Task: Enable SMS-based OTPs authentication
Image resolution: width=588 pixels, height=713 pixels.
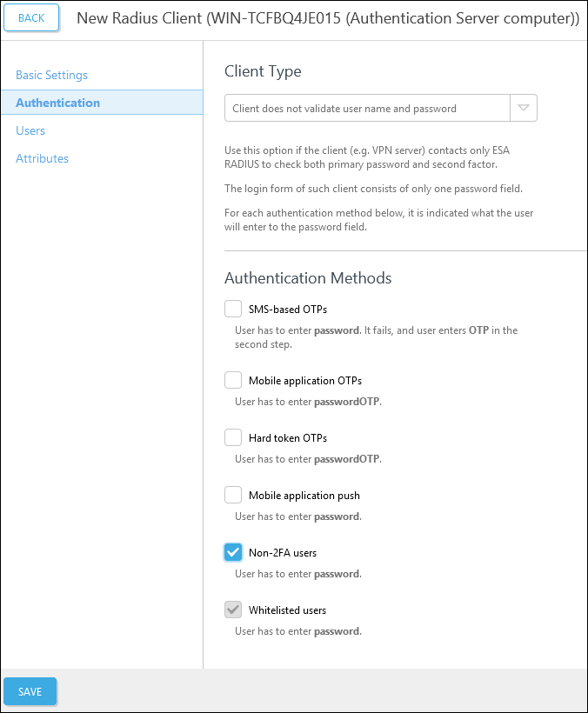Action: pos(233,308)
